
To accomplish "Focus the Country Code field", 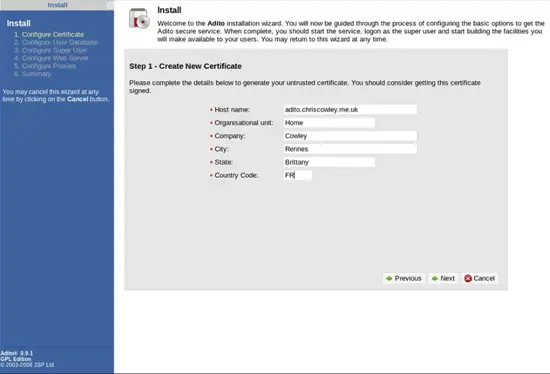I will pyautogui.click(x=297, y=175).
